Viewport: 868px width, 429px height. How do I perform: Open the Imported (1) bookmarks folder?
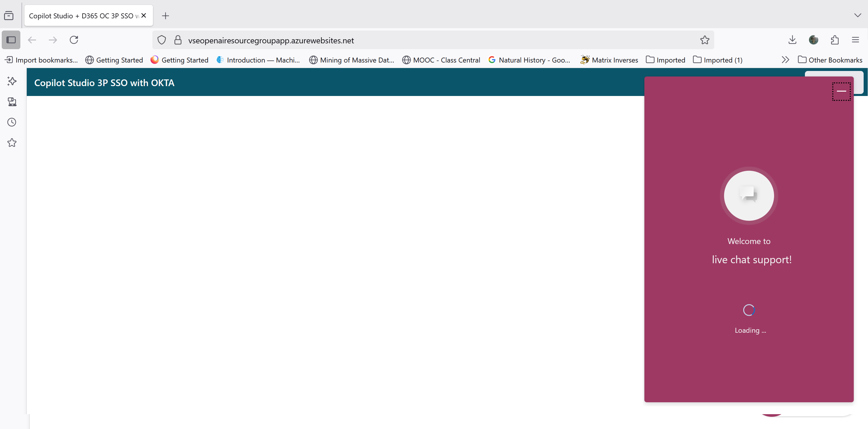(718, 60)
